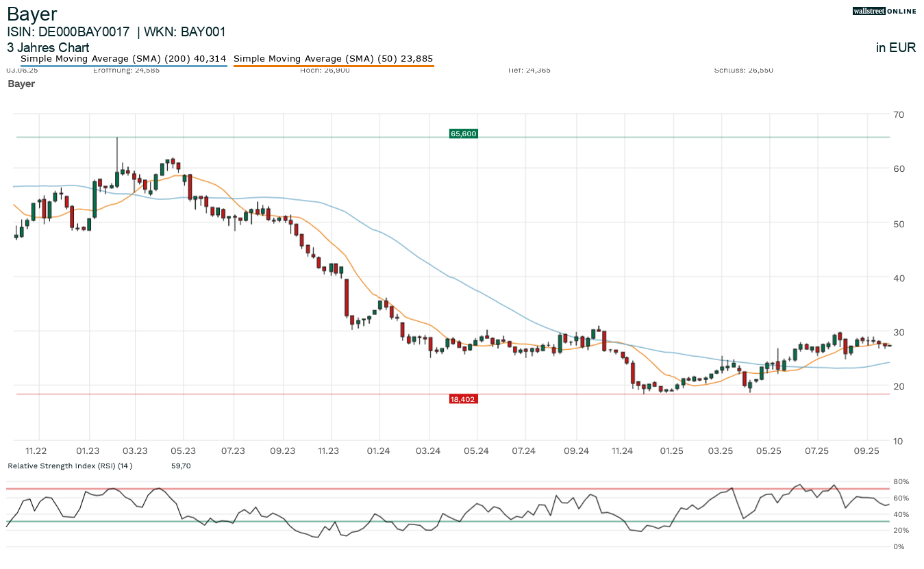Click the 05.24 date axis label
The width and height of the screenshot is (924, 569).
[x=476, y=451]
